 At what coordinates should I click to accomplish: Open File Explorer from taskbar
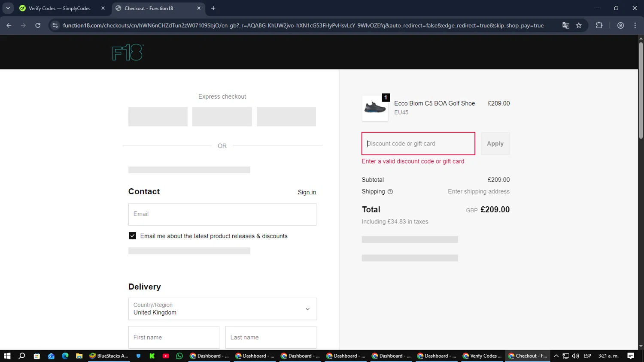(79, 356)
